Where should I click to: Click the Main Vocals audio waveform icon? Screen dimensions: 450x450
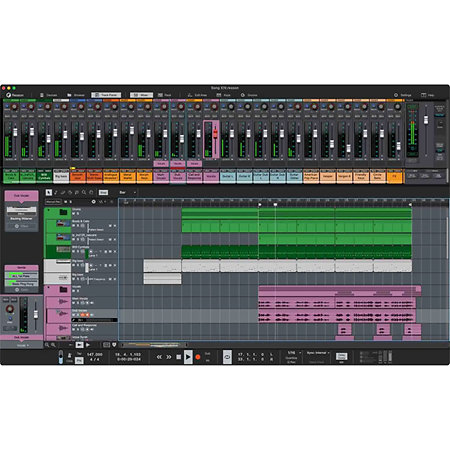[62, 301]
